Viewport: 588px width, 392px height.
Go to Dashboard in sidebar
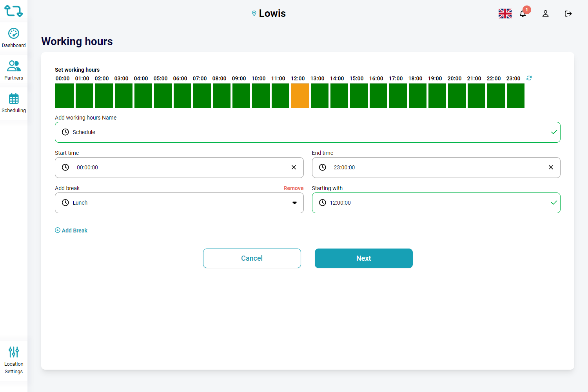pos(14,38)
